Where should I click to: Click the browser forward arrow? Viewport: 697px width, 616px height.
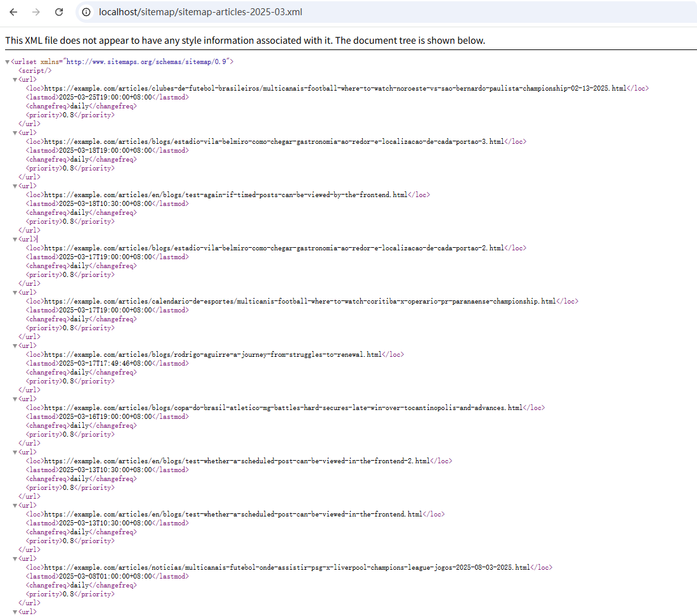[36, 12]
